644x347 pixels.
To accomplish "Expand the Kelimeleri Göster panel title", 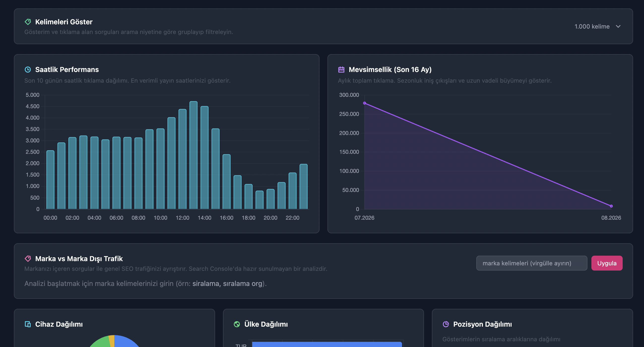I will click(x=64, y=22).
